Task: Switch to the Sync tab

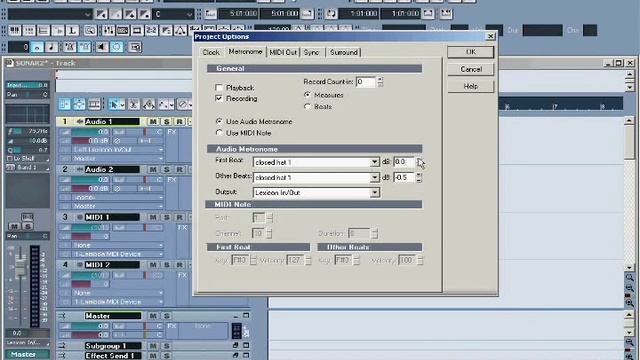Action: pos(312,53)
